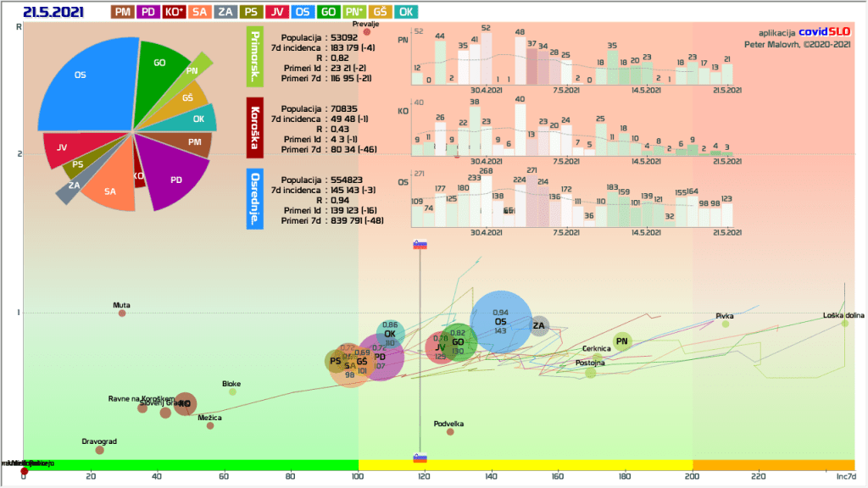Toggle the PN* legend box
Image resolution: width=868 pixels, height=488 pixels.
pyautogui.click(x=354, y=12)
